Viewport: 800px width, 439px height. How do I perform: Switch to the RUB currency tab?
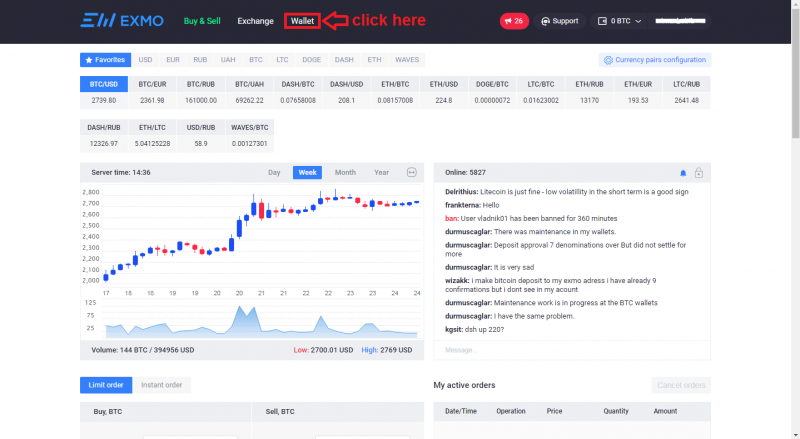[x=200, y=60]
